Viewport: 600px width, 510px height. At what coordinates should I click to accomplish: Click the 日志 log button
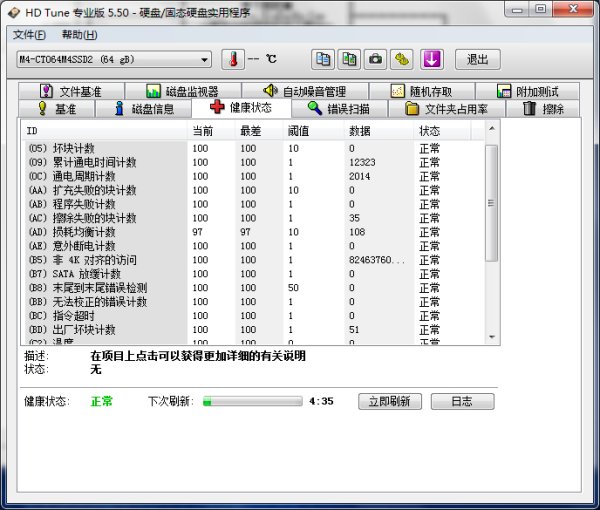pos(462,401)
